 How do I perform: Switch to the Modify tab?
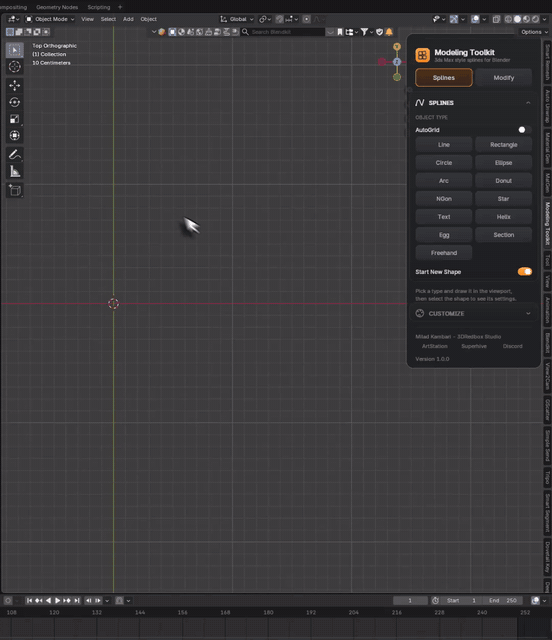tap(503, 78)
